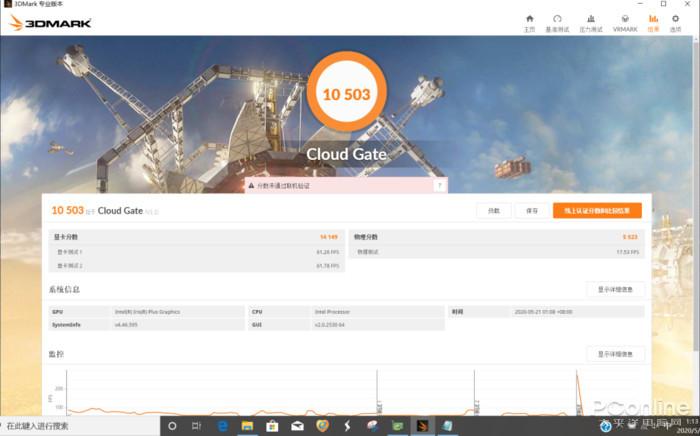Viewport: 700px width, 436px height.
Task: Open Cortana circle icon in taskbar
Action: pyautogui.click(x=172, y=426)
